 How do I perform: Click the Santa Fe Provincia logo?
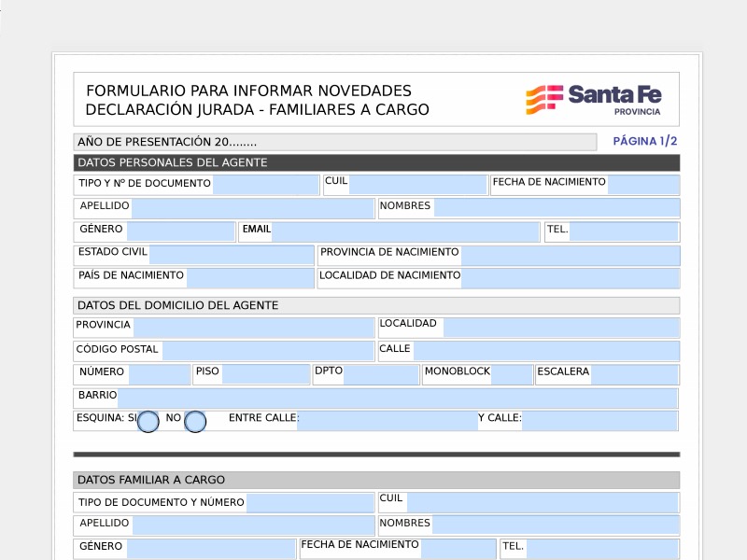coord(594,99)
